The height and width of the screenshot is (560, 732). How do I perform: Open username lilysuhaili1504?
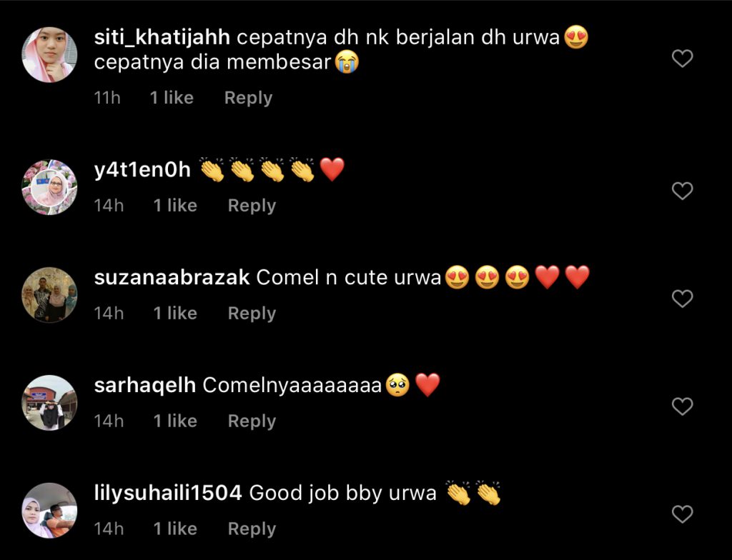click(x=168, y=494)
